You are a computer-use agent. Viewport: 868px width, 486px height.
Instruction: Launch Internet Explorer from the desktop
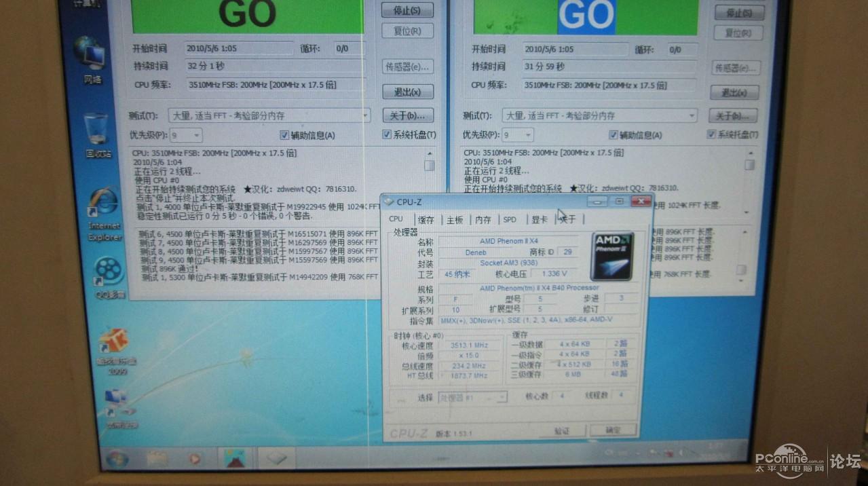[x=104, y=214]
